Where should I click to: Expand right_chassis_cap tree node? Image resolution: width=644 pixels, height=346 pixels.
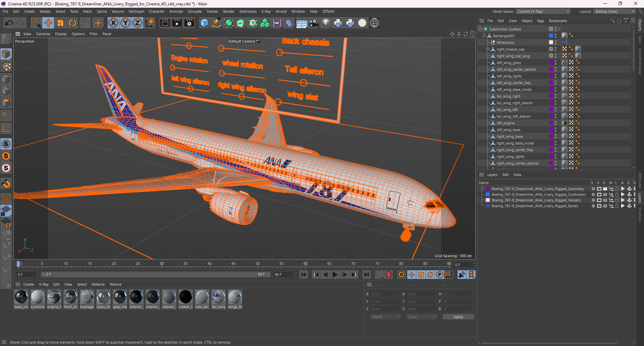click(488, 49)
